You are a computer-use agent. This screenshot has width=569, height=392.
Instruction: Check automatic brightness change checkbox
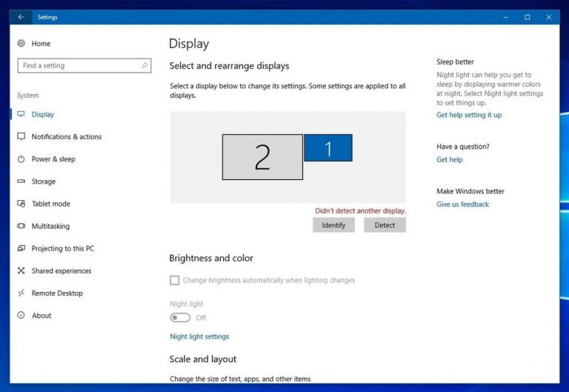coord(175,280)
